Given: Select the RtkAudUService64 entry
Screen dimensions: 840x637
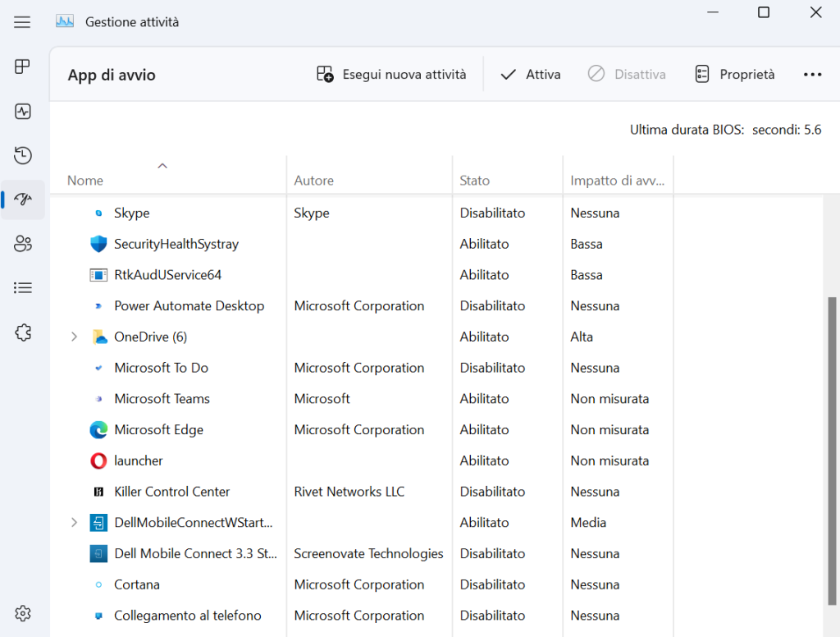Looking at the screenshot, I should 167,275.
